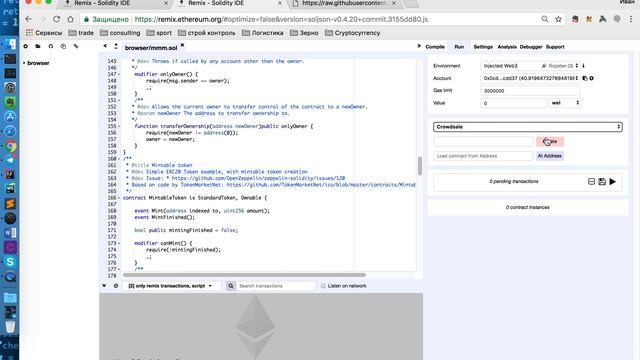The image size is (640, 360).
Task: Click the copy-files-to-another-instance icon
Action: [x=63, y=46]
